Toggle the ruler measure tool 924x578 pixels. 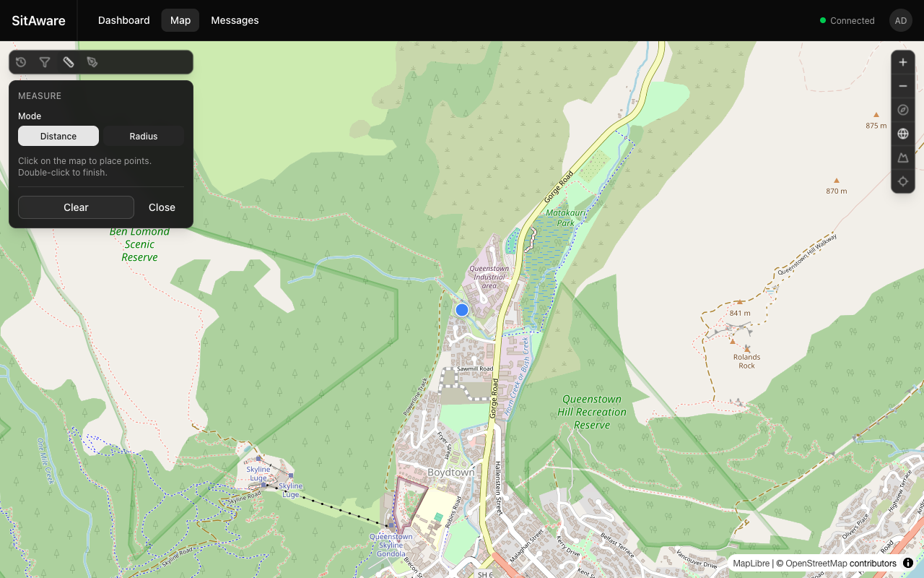point(69,62)
